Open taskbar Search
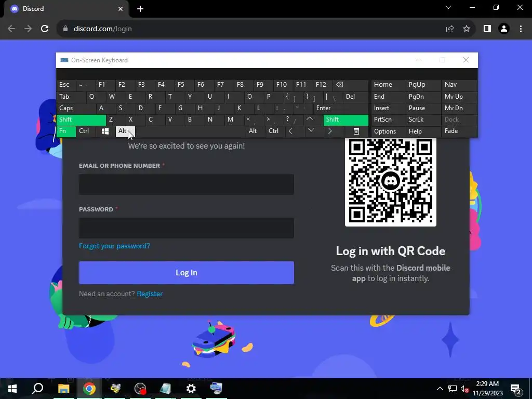Viewport: 532px width, 399px height. (x=37, y=389)
